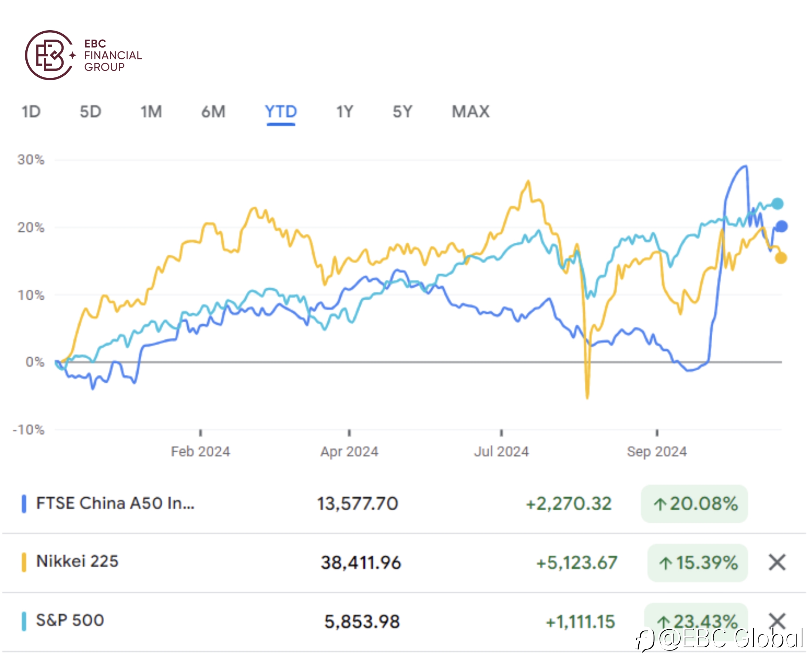
Task: Click the Jul 2024 axis label
Action: click(x=501, y=451)
